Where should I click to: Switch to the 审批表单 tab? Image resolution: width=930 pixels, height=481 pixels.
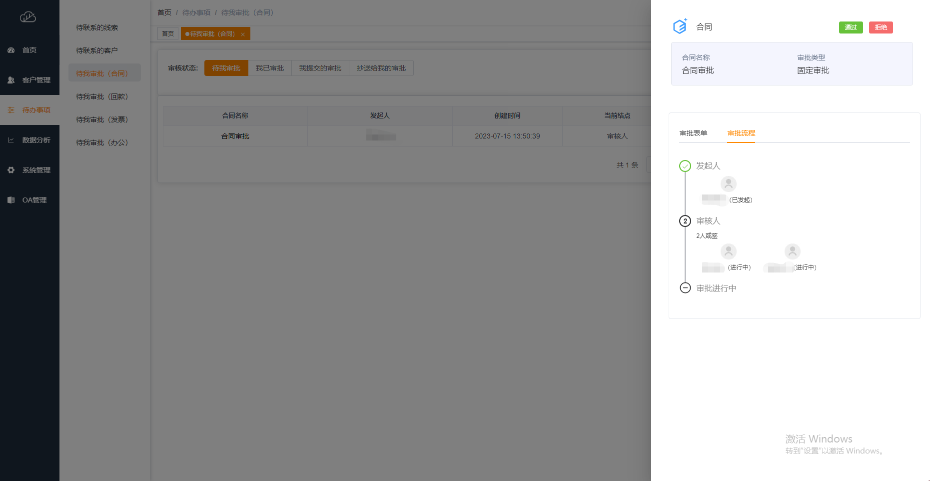point(693,132)
